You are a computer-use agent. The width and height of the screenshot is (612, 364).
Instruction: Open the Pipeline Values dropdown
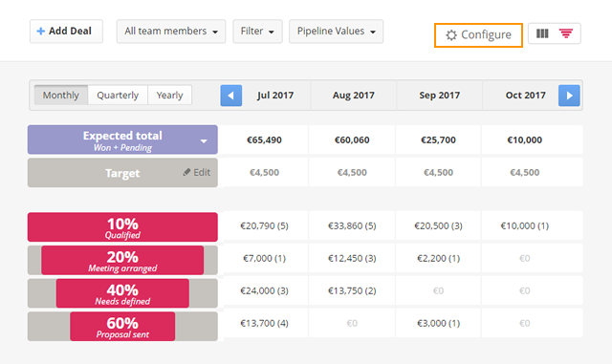(336, 32)
